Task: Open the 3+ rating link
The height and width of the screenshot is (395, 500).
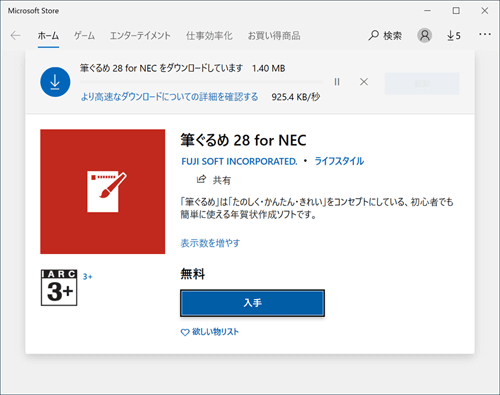Action: point(88,277)
